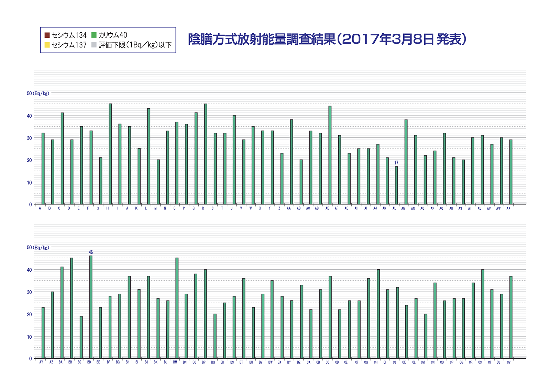
Task: Click the green カリウム40 legend swatch
Action: pyautogui.click(x=94, y=35)
